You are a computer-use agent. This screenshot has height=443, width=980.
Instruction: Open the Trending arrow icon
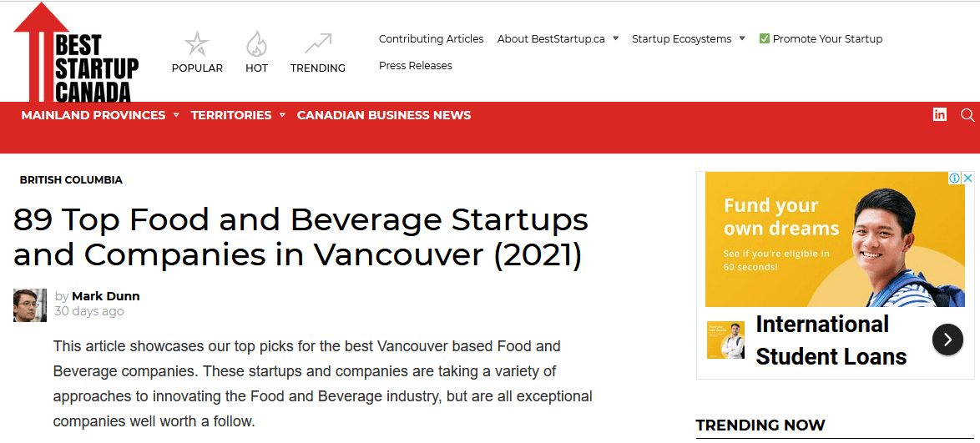(x=317, y=44)
